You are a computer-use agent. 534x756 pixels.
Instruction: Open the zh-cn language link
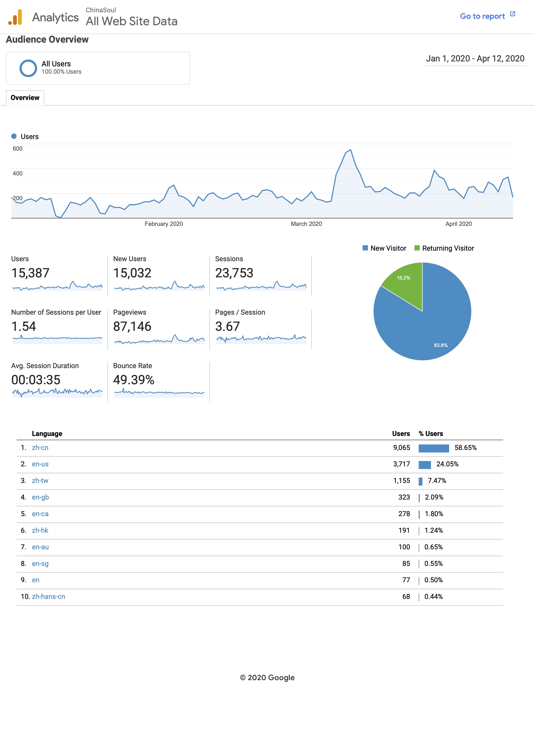(x=40, y=447)
